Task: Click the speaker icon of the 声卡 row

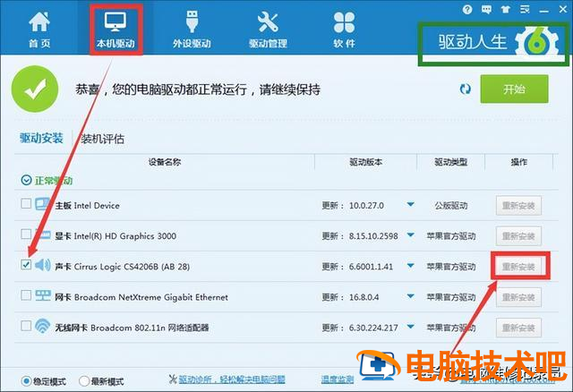Action: [x=43, y=265]
